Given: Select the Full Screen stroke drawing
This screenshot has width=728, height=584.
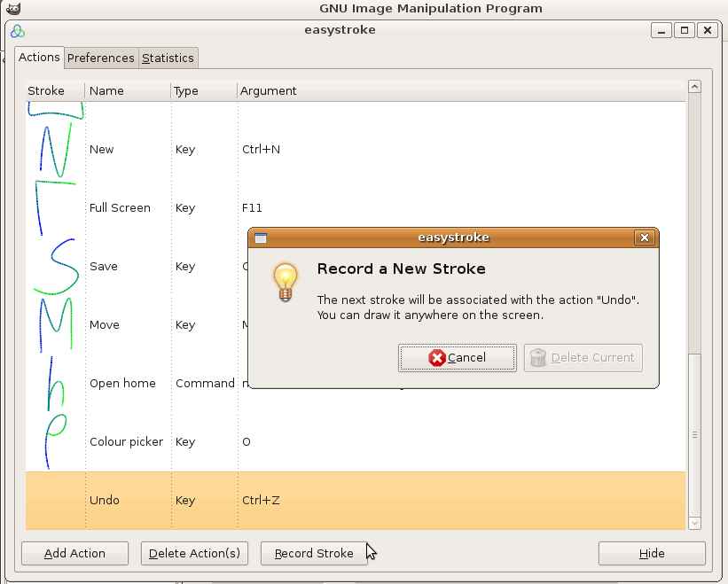Looking at the screenshot, I should pyautogui.click(x=55, y=207).
